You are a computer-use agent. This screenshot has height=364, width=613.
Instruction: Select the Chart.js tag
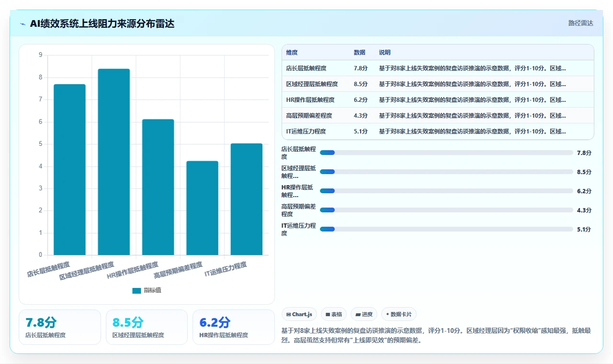[299, 314]
